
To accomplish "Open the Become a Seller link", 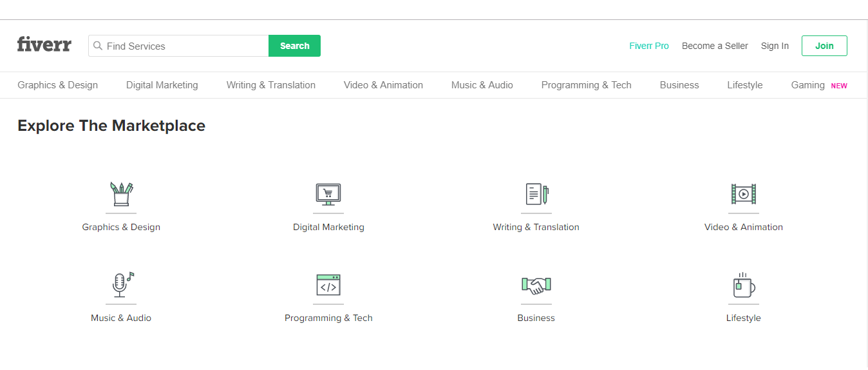I will (715, 46).
